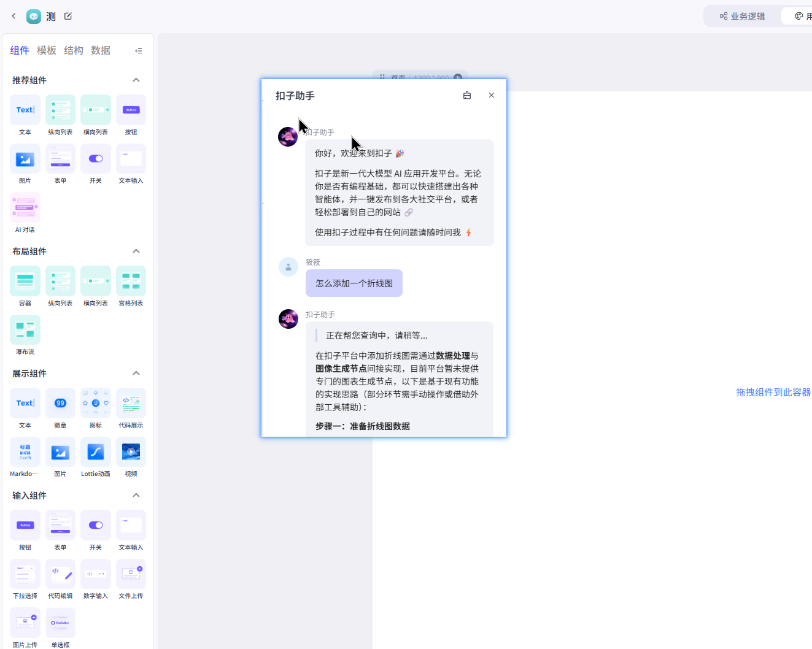
Task: Select the 图标 component
Action: pyautogui.click(x=96, y=409)
